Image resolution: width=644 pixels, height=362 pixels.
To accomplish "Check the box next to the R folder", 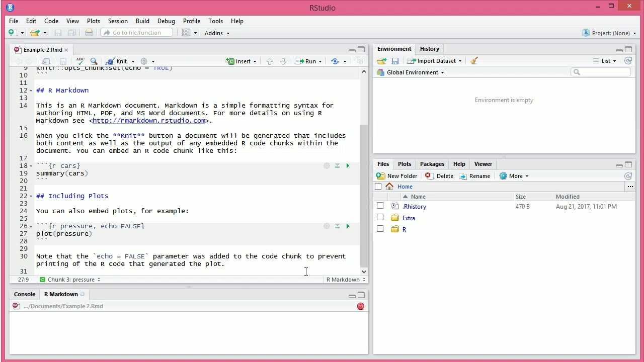I will tap(380, 229).
